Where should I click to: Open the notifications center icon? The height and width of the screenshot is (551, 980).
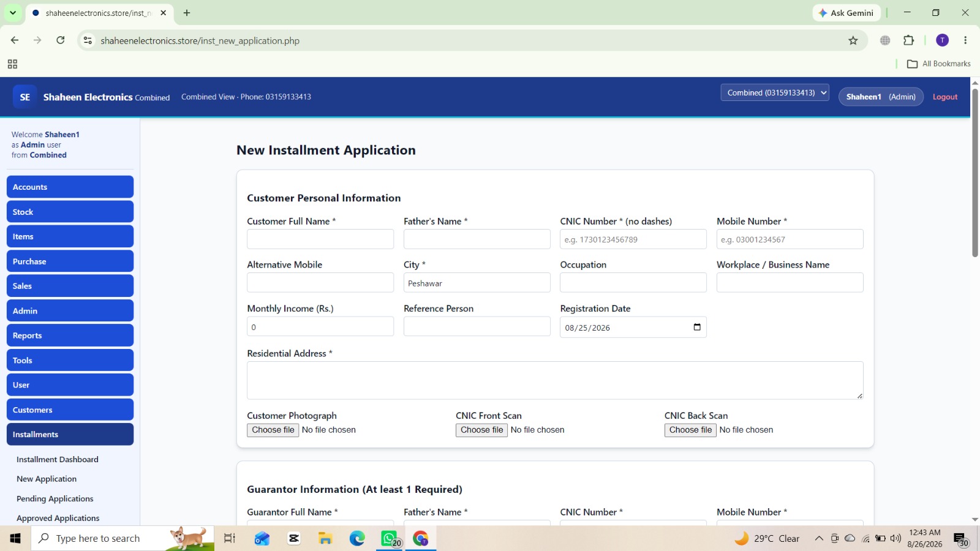coord(960,539)
